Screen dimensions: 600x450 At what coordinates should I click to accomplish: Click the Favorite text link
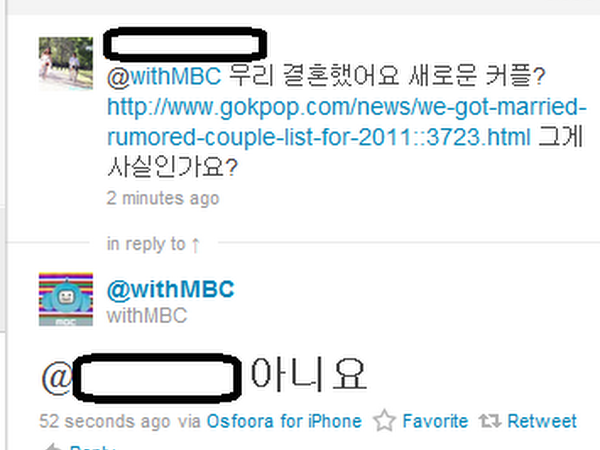pos(435,421)
